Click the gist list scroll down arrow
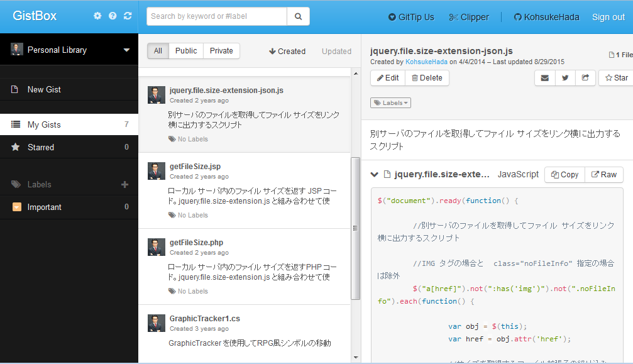 [356, 357]
